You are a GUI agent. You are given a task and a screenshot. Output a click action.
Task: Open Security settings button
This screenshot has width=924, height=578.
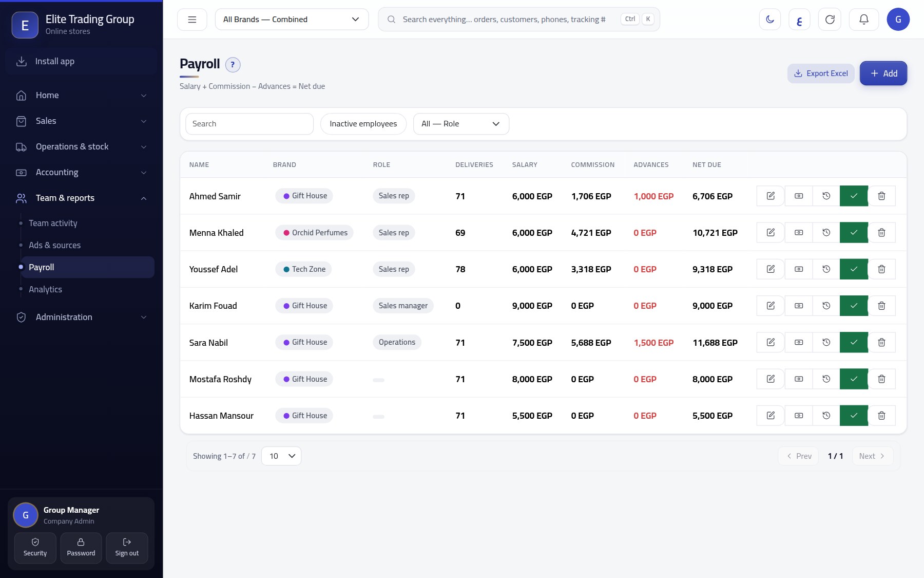tap(35, 548)
